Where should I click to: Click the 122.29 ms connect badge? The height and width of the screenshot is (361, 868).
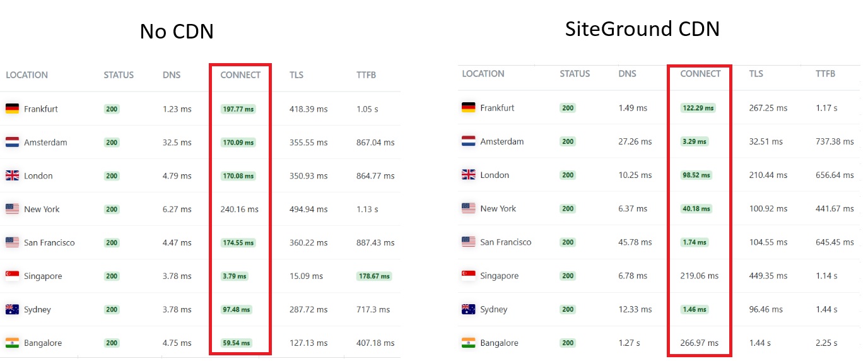[x=698, y=108]
